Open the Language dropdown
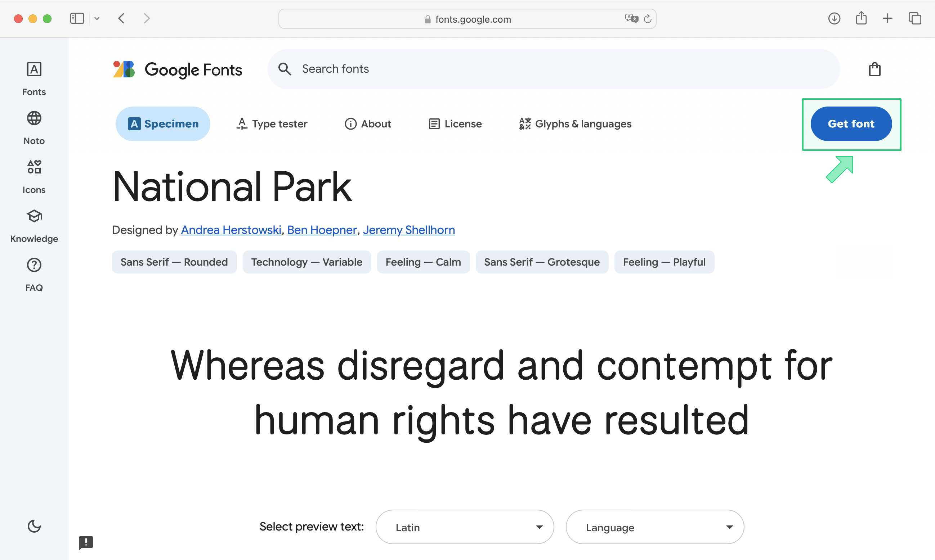Image resolution: width=935 pixels, height=560 pixels. [654, 527]
